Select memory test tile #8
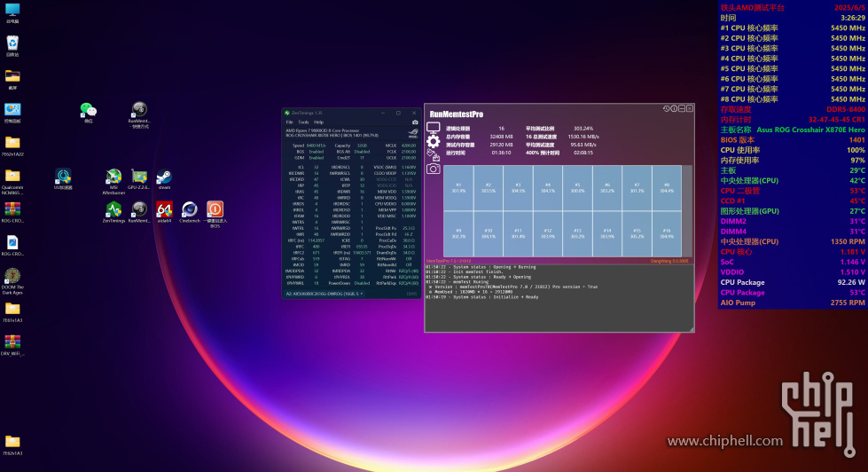868x472 pixels. (x=667, y=188)
